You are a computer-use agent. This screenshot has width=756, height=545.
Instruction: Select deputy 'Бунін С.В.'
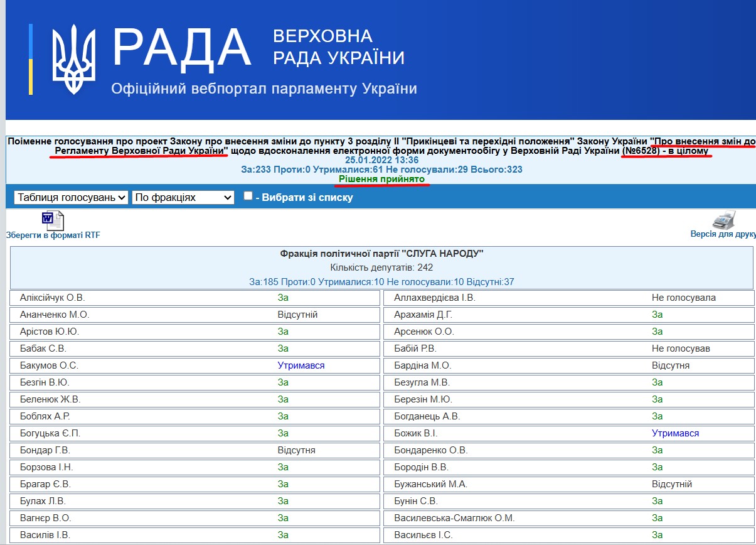tap(416, 501)
